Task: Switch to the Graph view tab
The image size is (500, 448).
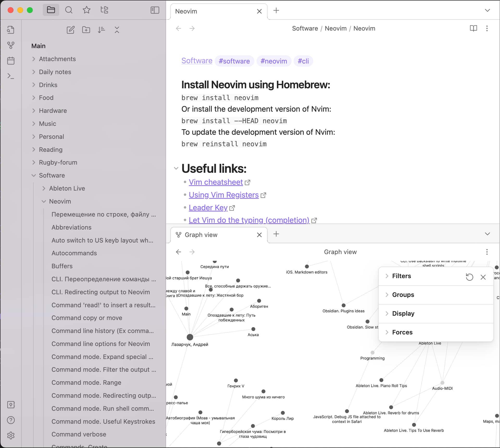Action: coord(201,235)
